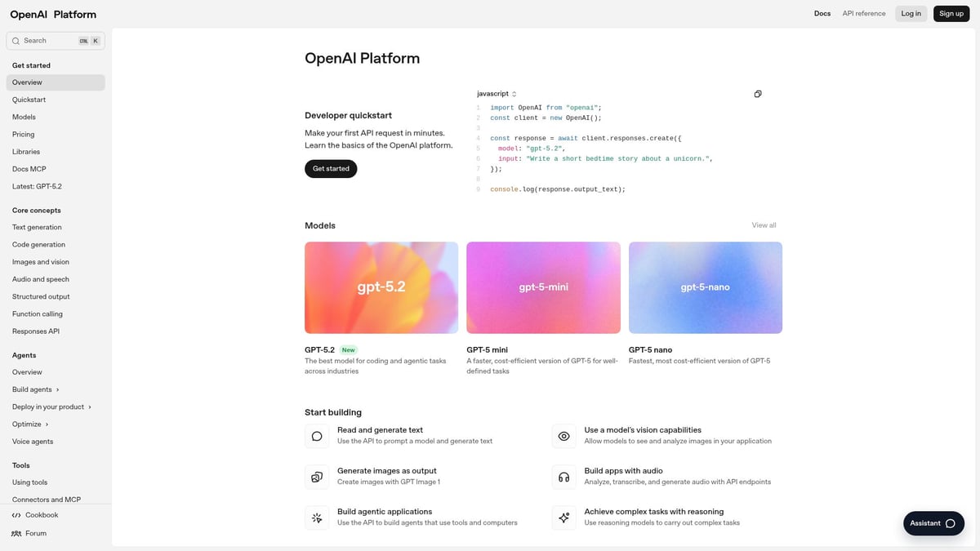This screenshot has height=551, width=980.
Task: Click the sparkle icon for reasoning tasks
Action: coord(563,517)
